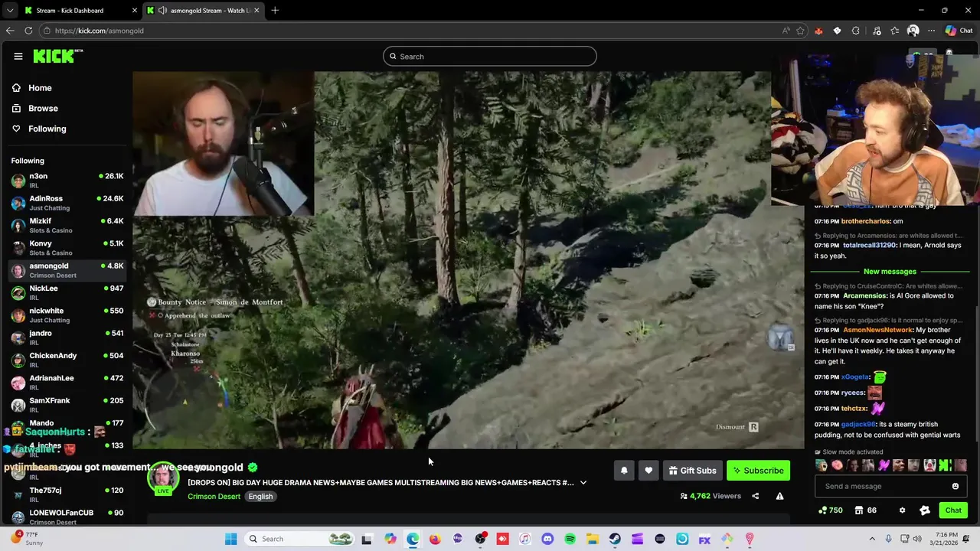Select ChickenAndy in the Following list
The height and width of the screenshot is (551, 980).
click(67, 360)
